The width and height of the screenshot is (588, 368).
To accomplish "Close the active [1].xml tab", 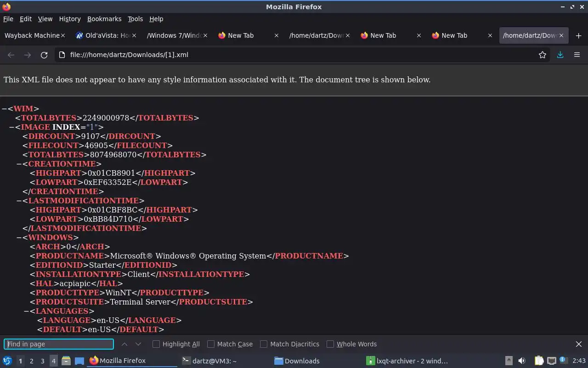I will pos(561,35).
